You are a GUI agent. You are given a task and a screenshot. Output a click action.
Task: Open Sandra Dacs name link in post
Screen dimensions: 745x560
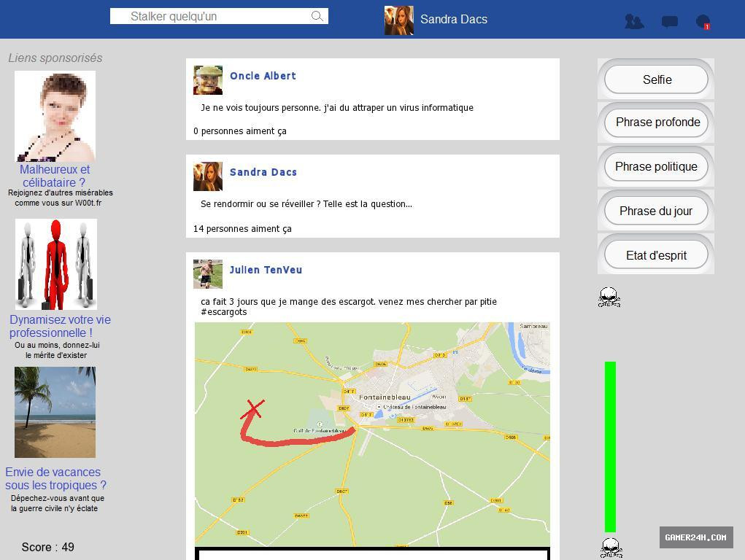[263, 172]
